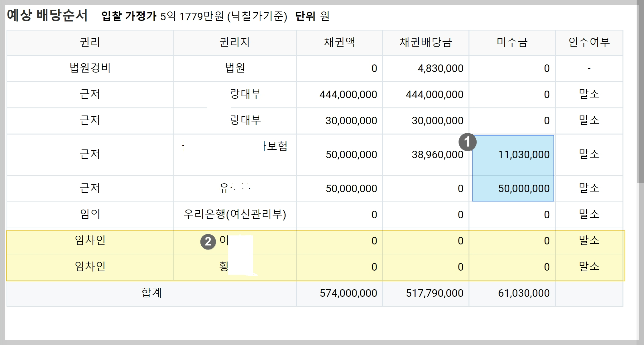Click the 예상 배당순서 heading

[x=47, y=15]
